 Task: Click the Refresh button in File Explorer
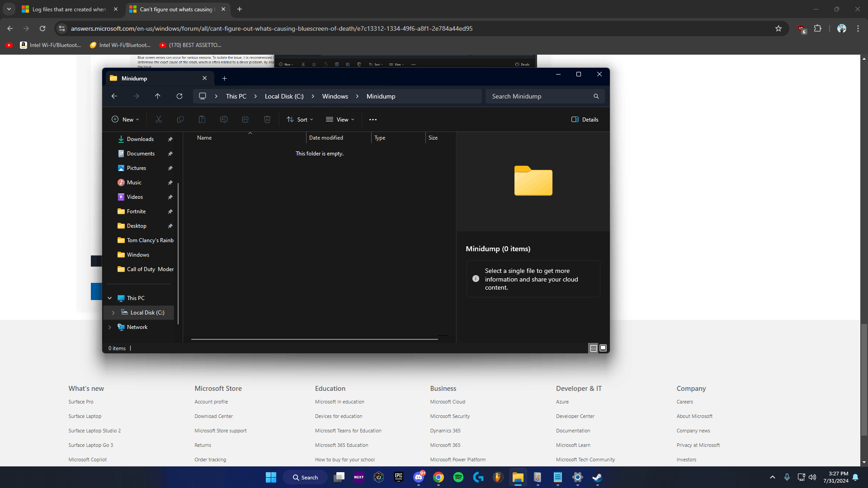[179, 96]
